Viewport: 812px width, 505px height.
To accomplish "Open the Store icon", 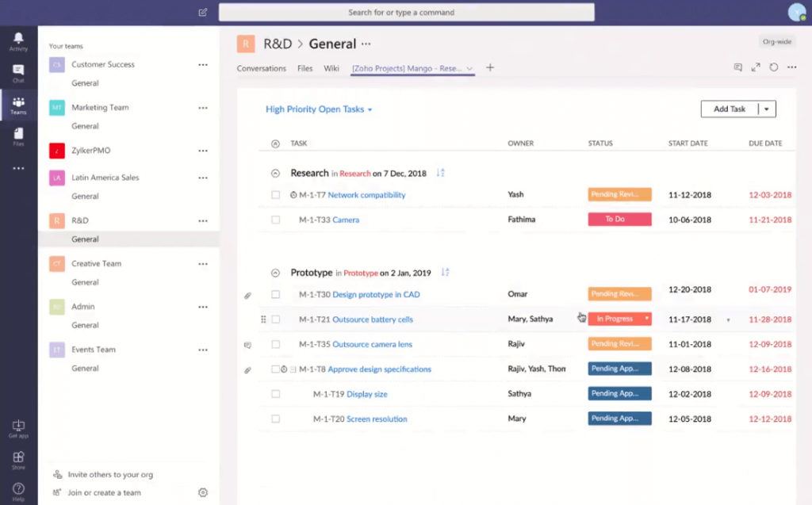I will pyautogui.click(x=18, y=461).
